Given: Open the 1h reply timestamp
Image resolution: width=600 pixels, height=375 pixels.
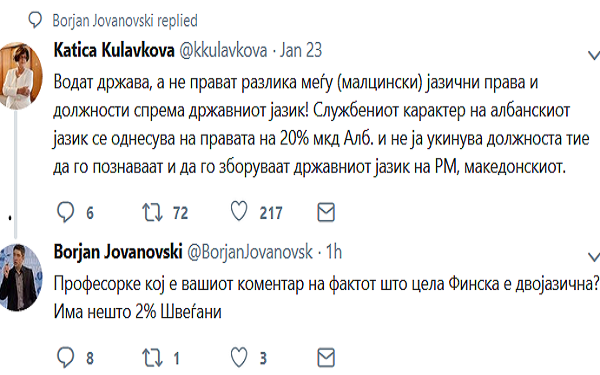Looking at the screenshot, I should tap(334, 252).
